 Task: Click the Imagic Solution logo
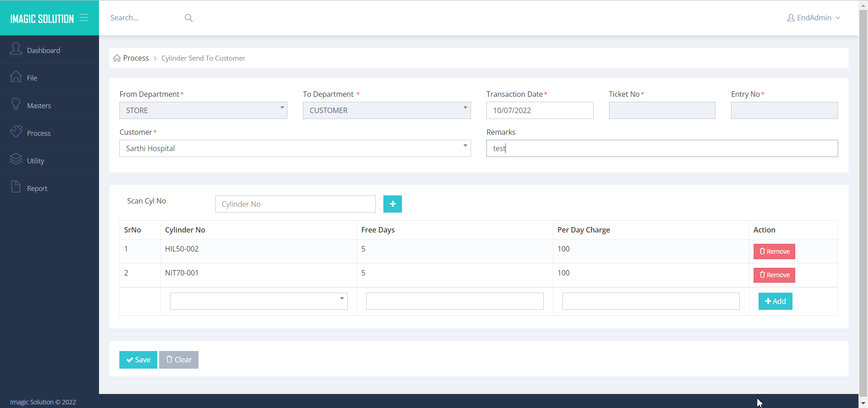click(42, 19)
